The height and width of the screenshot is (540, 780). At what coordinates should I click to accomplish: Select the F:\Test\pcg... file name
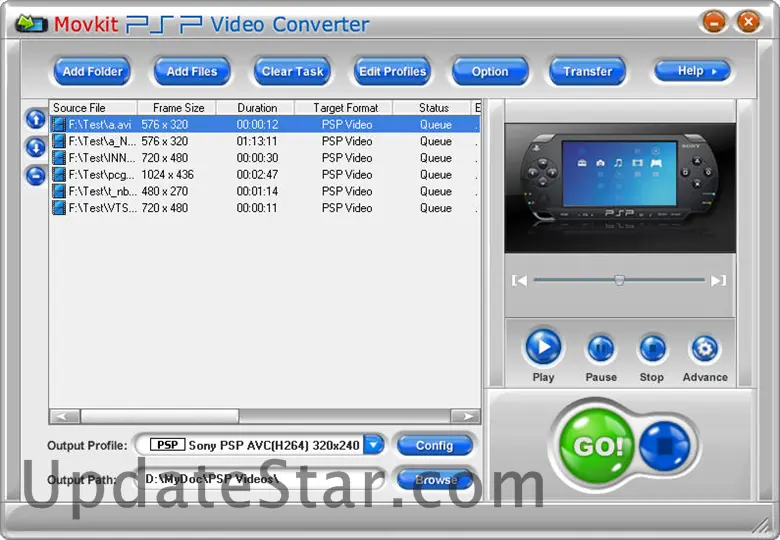point(102,175)
